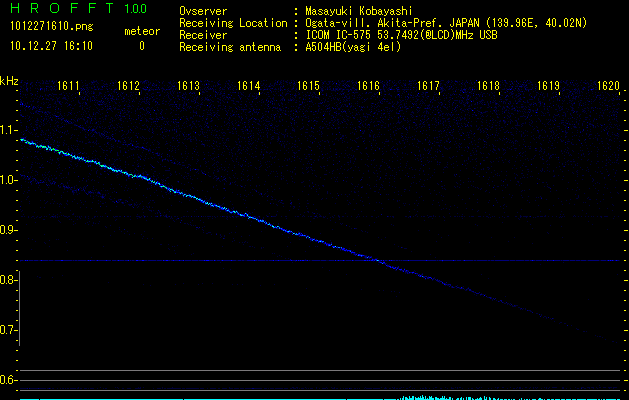Click the 1611 time axis marker
This screenshot has width=629, height=400.
[68, 86]
